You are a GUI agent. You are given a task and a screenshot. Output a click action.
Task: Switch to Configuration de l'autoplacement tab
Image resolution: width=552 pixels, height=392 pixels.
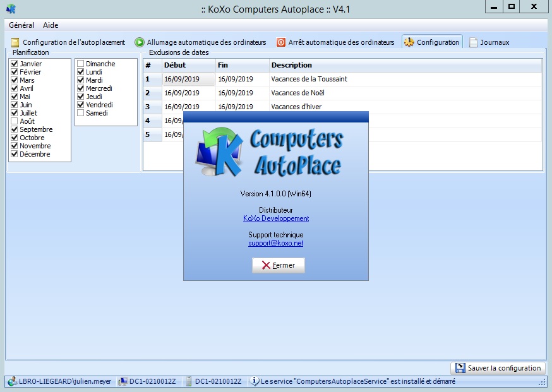[x=68, y=42]
